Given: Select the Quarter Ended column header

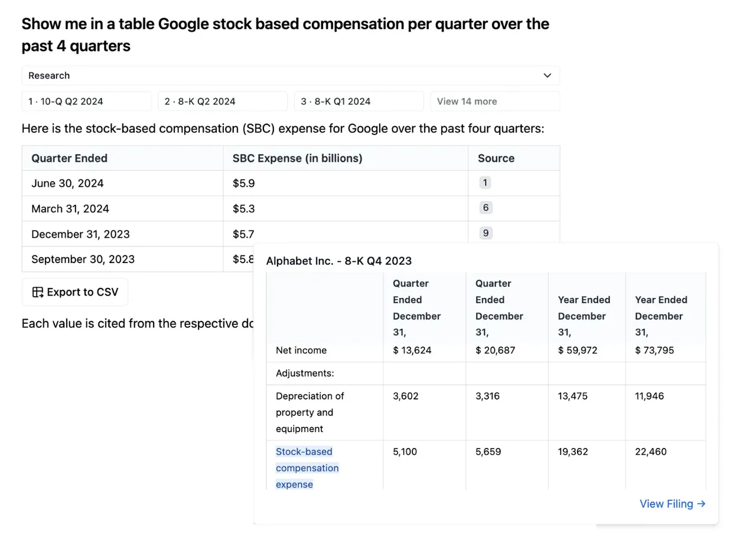Looking at the screenshot, I should [70, 158].
